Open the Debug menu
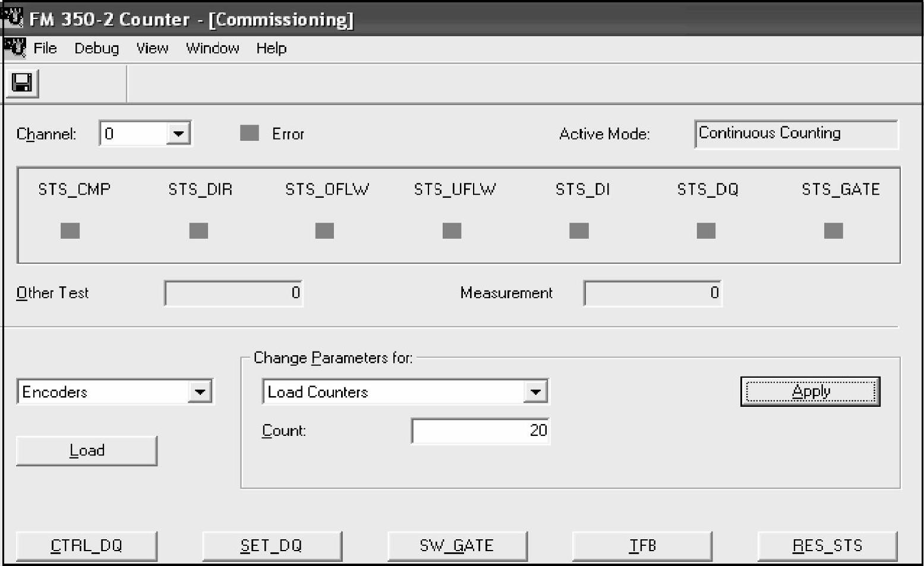 click(96, 48)
